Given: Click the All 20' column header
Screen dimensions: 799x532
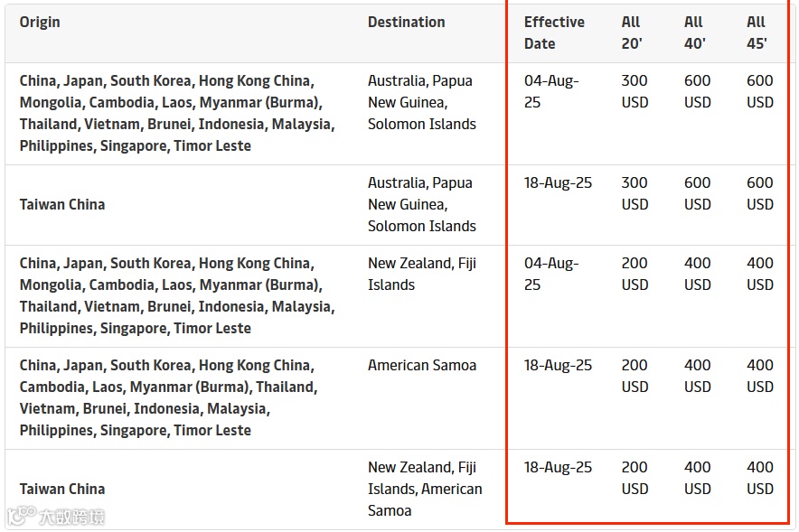Looking at the screenshot, I should pos(632,33).
